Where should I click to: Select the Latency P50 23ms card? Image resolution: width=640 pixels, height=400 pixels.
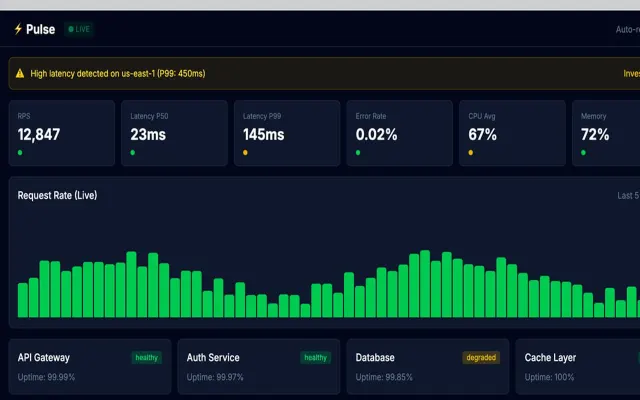point(174,133)
